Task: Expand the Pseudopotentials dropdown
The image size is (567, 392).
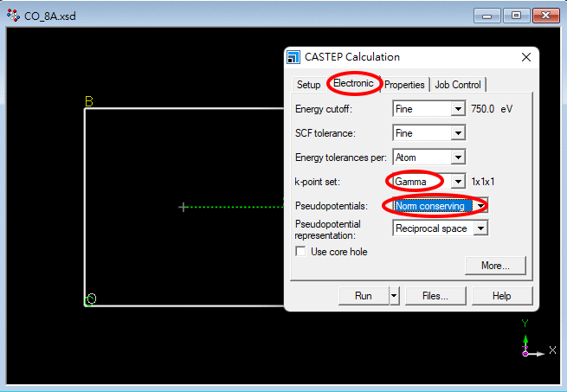Action: click(x=480, y=206)
